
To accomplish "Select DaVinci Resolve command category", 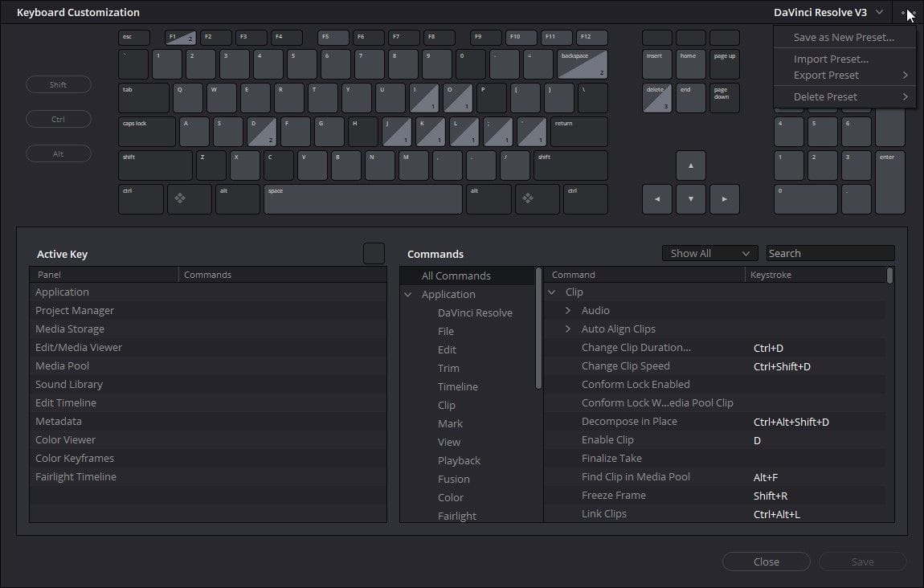I will [x=475, y=312].
